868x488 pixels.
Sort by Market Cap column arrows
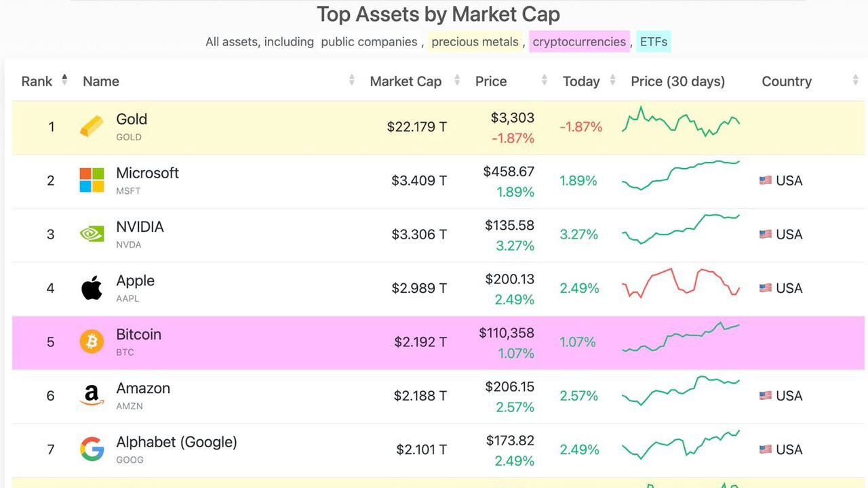pos(456,81)
